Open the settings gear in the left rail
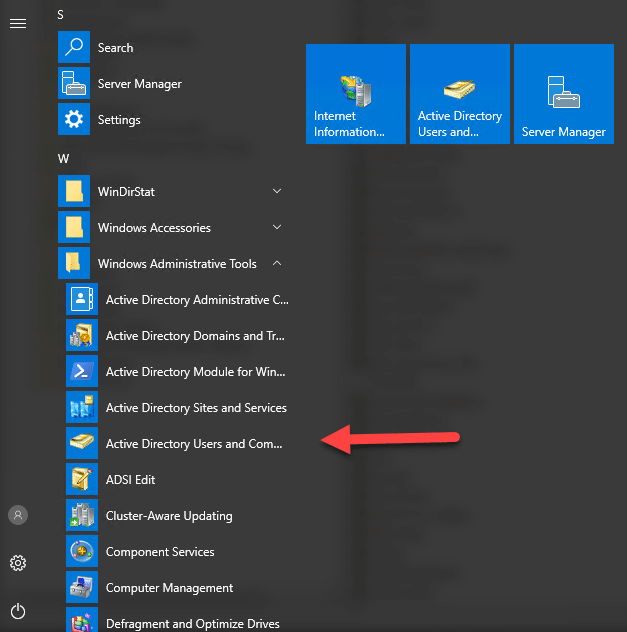 pyautogui.click(x=18, y=563)
